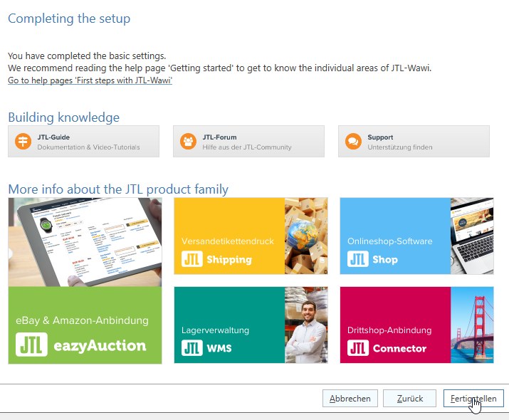Cancel setup with the Abbrechen button
This screenshot has width=509, height=420.
click(x=350, y=398)
